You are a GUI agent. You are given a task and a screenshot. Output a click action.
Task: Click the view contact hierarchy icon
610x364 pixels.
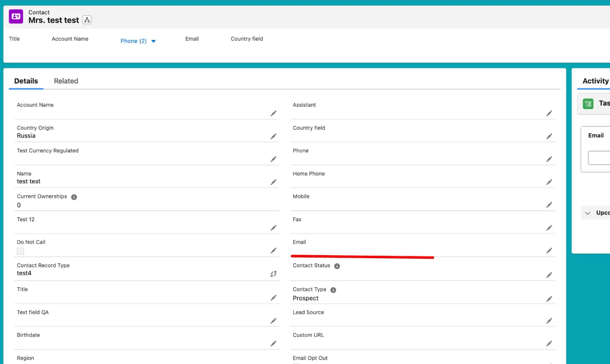[87, 20]
